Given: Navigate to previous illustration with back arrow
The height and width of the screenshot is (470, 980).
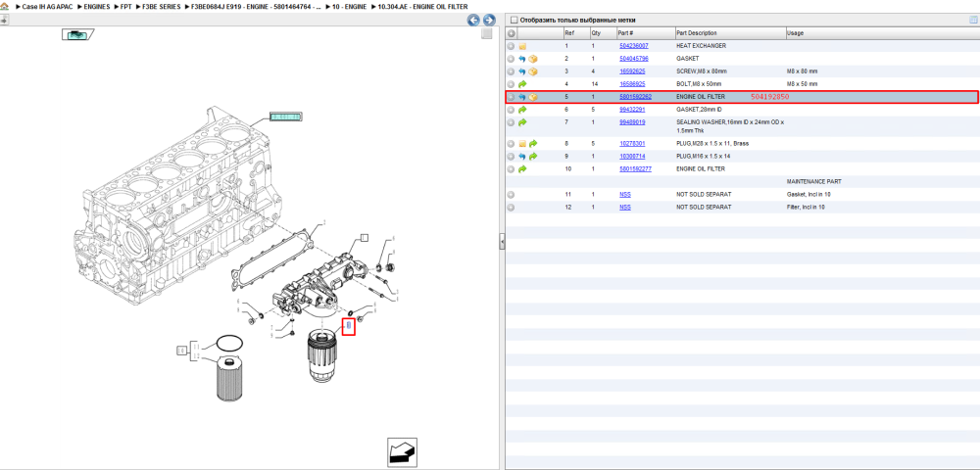Looking at the screenshot, I should point(473,20).
